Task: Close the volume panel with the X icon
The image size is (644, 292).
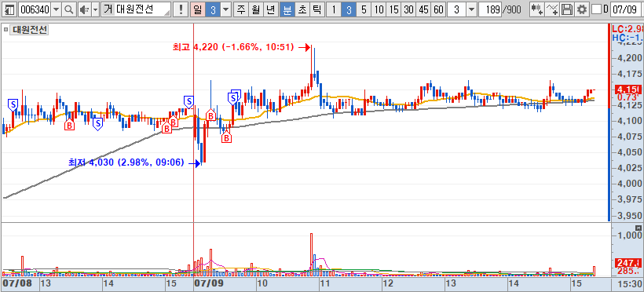Action: [638, 228]
